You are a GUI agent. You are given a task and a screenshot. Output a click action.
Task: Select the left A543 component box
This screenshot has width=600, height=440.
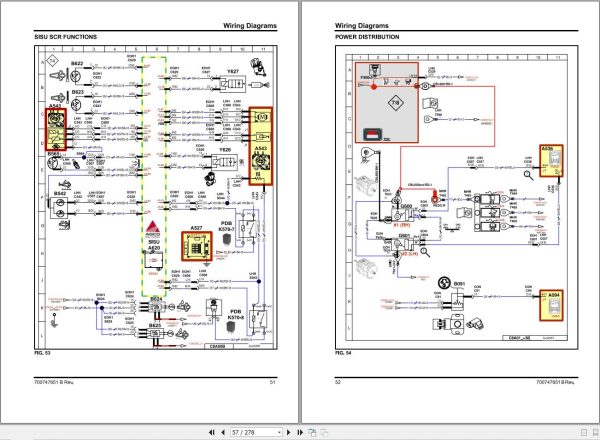click(x=56, y=129)
